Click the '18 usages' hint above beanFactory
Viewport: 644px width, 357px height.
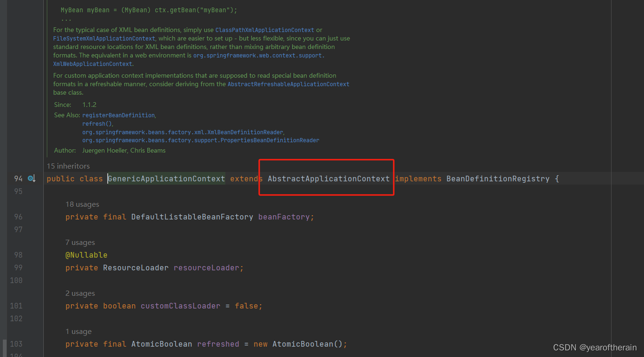(82, 204)
